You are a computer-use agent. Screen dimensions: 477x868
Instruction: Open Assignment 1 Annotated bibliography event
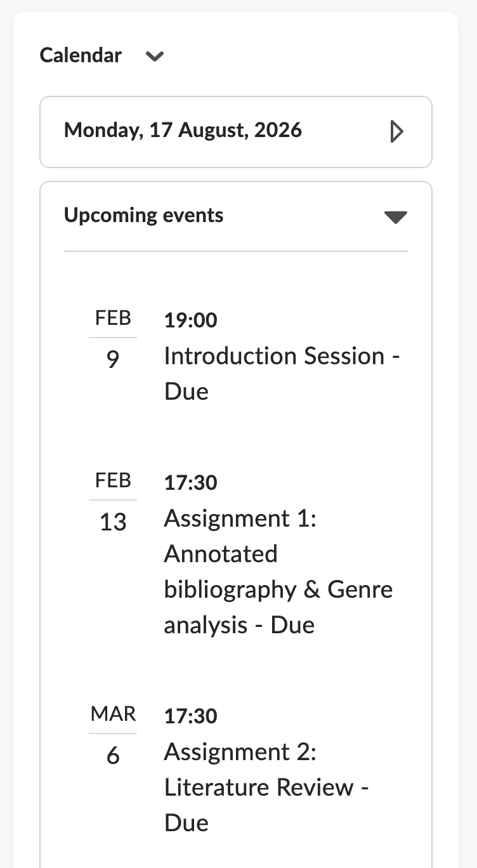(x=278, y=572)
